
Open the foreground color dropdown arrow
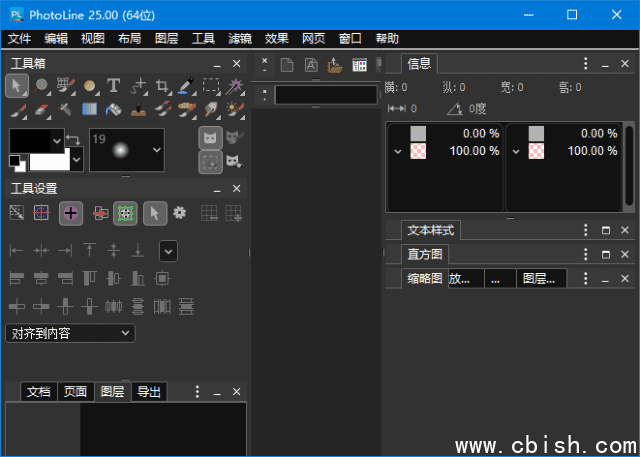(57, 141)
